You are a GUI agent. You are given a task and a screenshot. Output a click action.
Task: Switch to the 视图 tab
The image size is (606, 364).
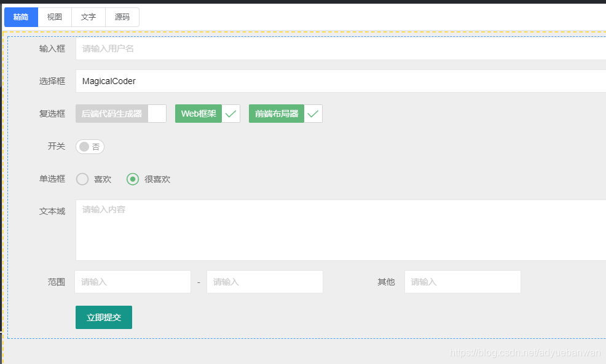pyautogui.click(x=55, y=17)
